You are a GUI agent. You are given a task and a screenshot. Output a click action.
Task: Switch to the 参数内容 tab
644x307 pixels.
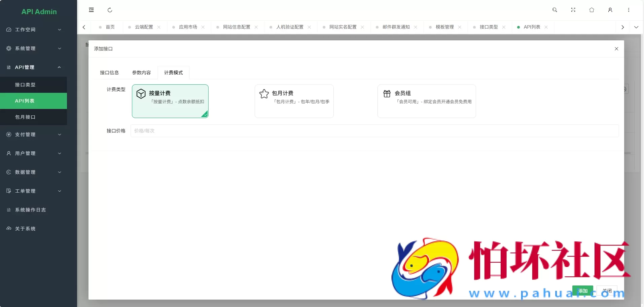(x=141, y=72)
